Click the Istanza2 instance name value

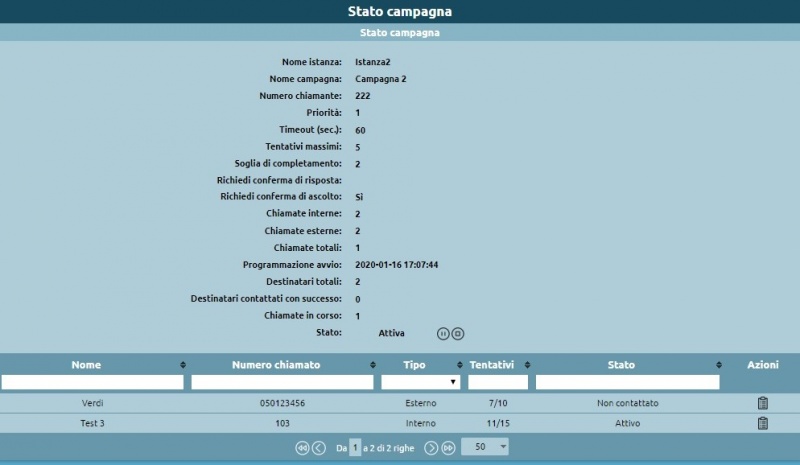[372, 62]
